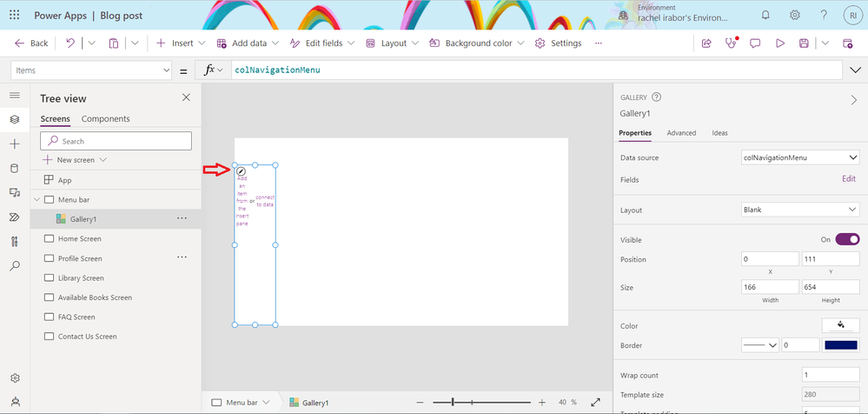Save the app with disk icon
This screenshot has width=868, height=414.
805,43
